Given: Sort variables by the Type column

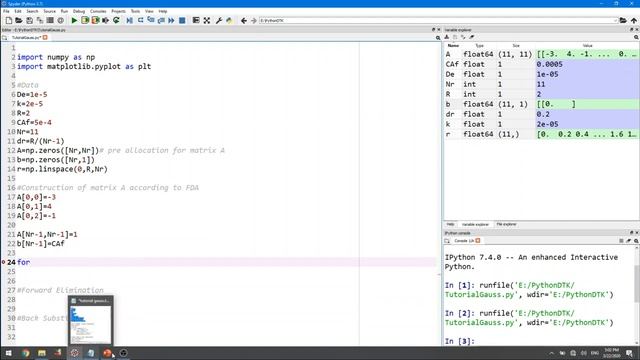Looking at the screenshot, I should tap(480, 46).
